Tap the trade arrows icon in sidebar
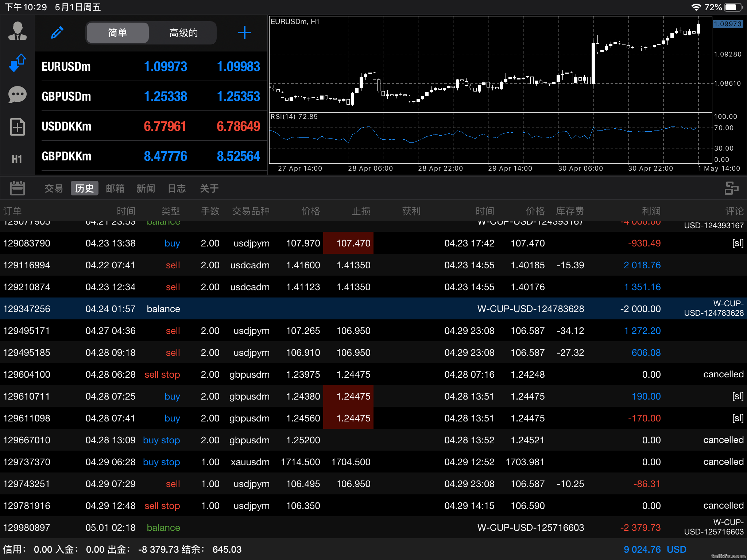The image size is (747, 560). coord(17,63)
